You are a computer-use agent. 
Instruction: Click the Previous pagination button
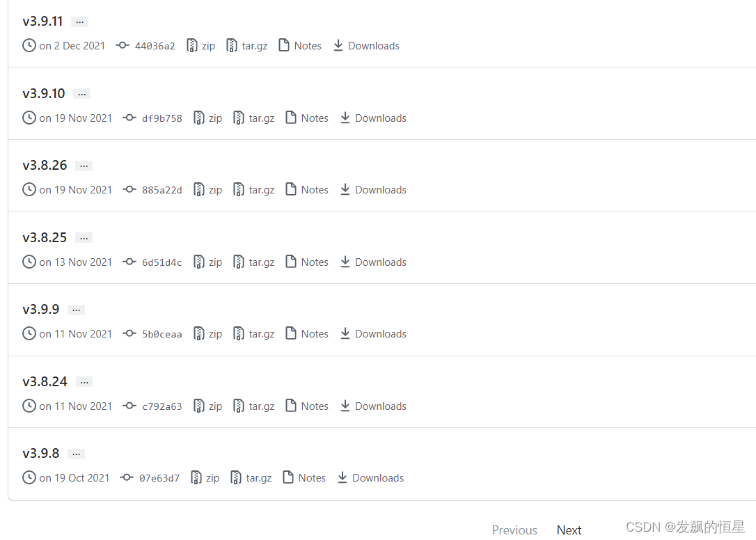click(514, 530)
